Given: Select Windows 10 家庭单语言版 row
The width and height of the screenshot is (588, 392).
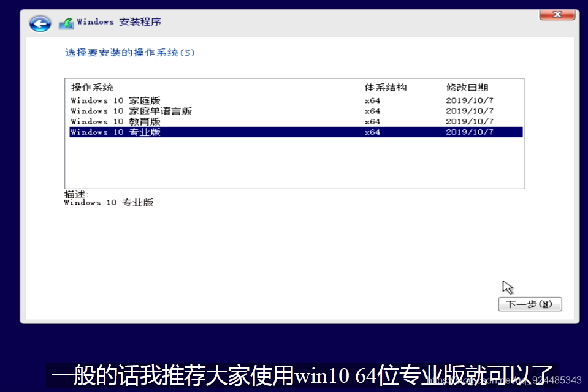Looking at the screenshot, I should tap(296, 111).
